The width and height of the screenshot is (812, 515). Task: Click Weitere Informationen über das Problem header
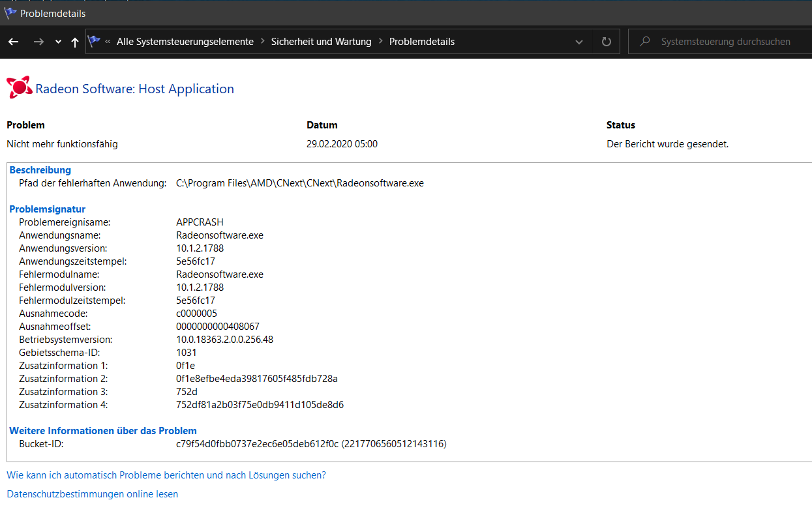click(103, 431)
